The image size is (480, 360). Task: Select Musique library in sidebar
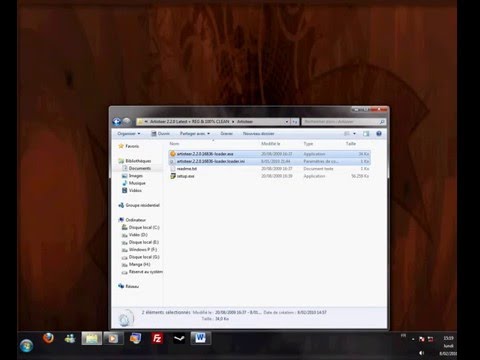pos(137,183)
